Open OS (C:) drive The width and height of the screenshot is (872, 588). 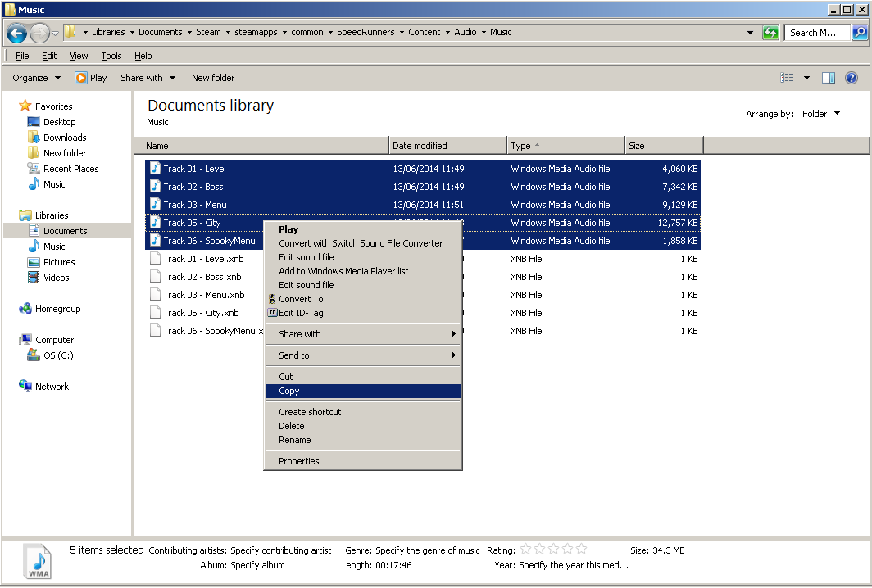pos(58,355)
